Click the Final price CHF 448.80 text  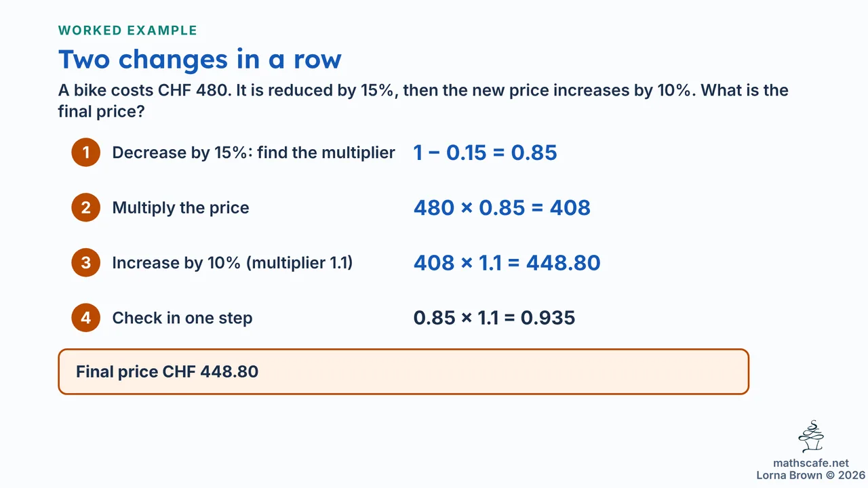tap(167, 371)
